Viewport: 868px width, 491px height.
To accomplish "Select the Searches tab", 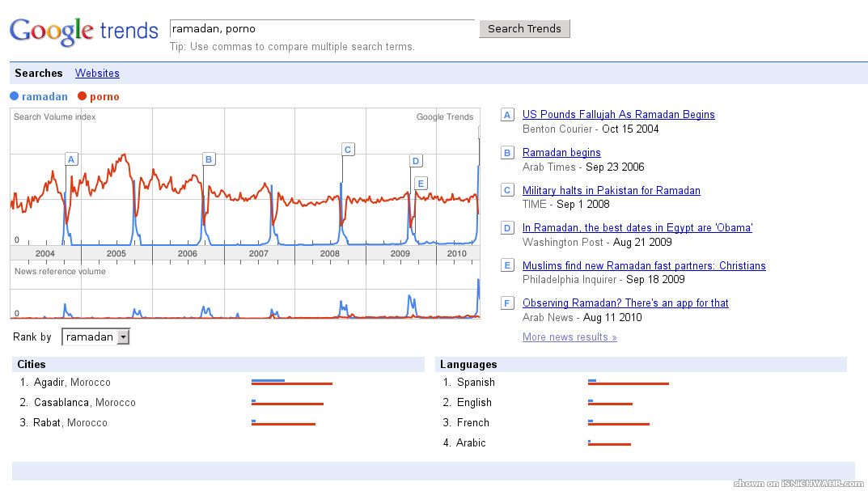I will click(x=39, y=73).
